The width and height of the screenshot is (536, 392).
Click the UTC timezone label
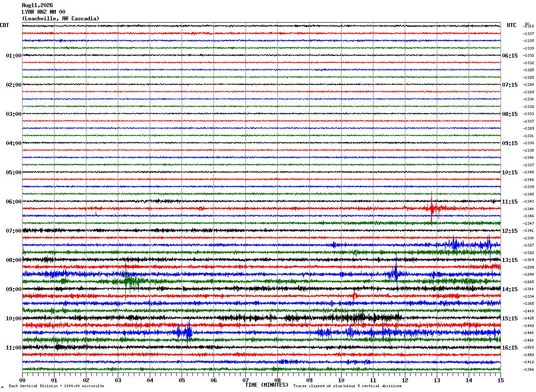[512, 25]
